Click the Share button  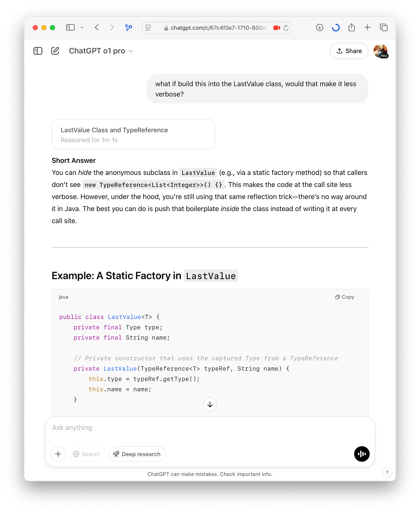point(349,51)
